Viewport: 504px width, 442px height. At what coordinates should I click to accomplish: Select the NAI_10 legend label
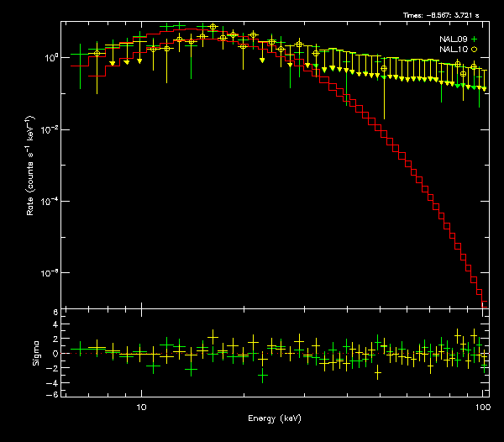pos(453,50)
